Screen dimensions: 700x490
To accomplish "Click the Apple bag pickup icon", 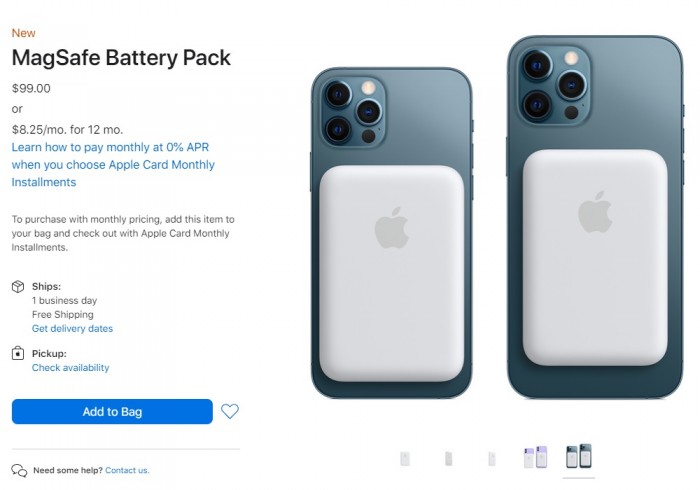I will [18, 353].
